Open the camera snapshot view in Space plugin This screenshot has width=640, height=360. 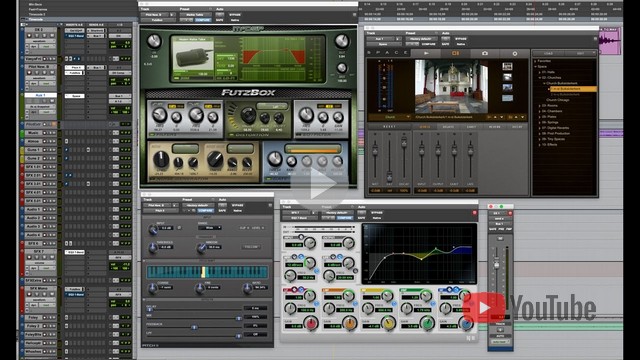point(484,53)
